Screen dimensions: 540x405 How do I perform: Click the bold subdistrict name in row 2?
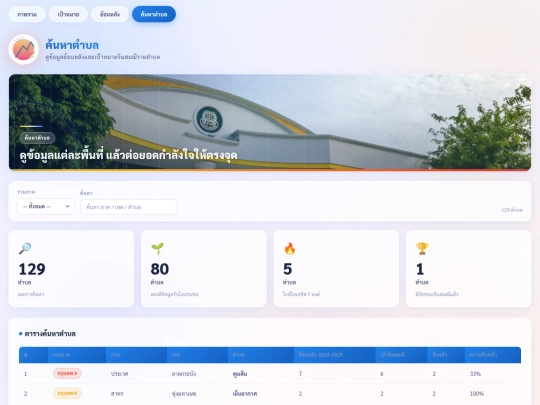click(x=245, y=394)
